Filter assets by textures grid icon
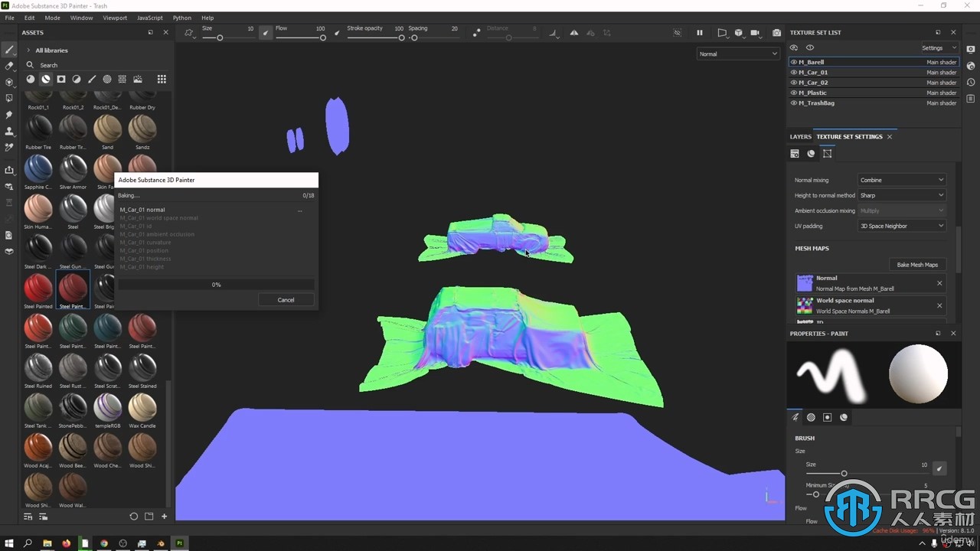This screenshot has height=551, width=980. coord(122,79)
